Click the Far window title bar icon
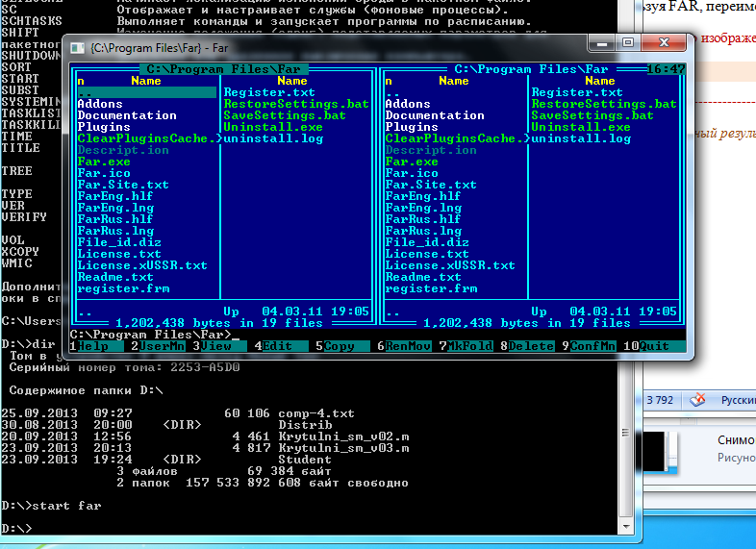Screen dimensions: 756x549 pos(77,48)
